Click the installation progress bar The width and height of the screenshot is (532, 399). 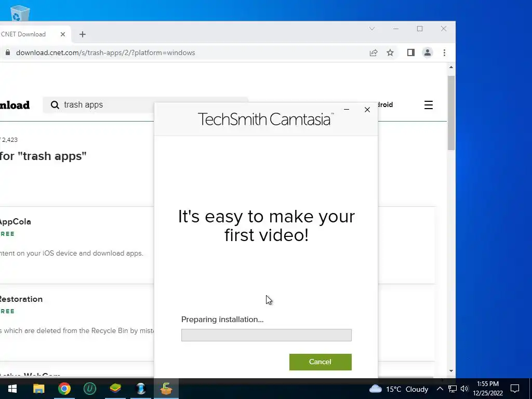click(267, 335)
